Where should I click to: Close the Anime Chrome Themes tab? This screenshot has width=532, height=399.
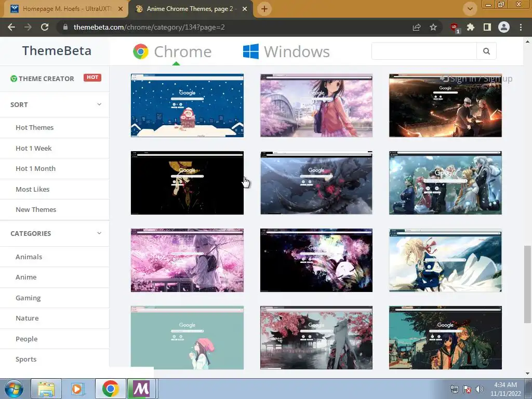(x=245, y=9)
